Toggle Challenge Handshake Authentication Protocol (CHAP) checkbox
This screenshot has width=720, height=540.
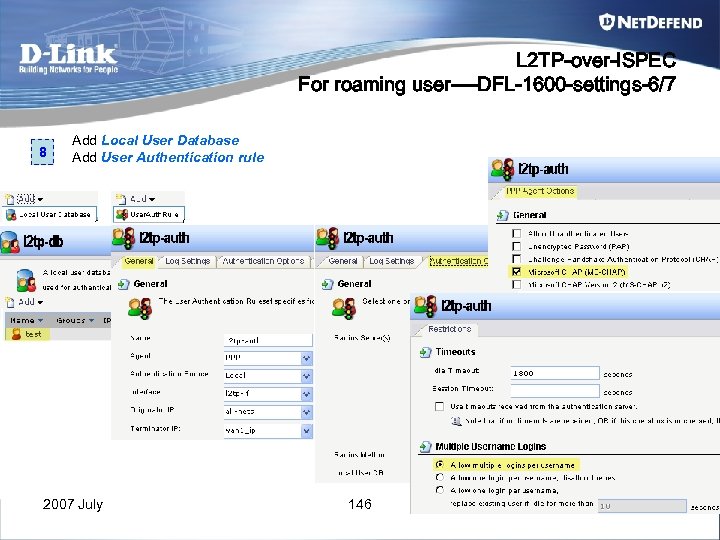(517, 259)
